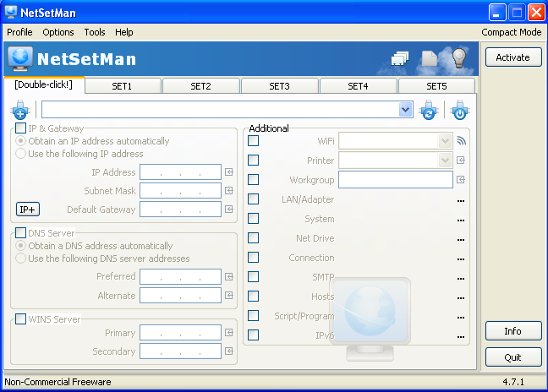Click the IP+ button
Image resolution: width=548 pixels, height=392 pixels.
[28, 210]
